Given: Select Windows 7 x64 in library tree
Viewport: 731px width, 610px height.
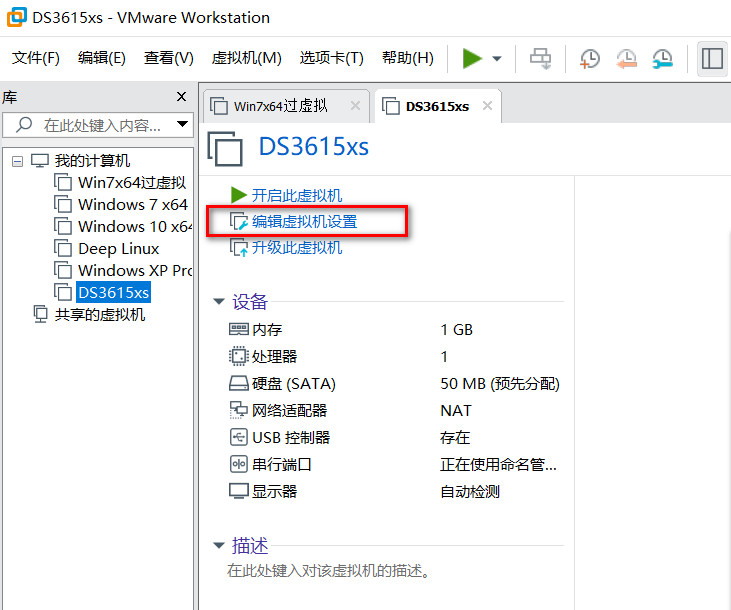Looking at the screenshot, I should pos(133,204).
